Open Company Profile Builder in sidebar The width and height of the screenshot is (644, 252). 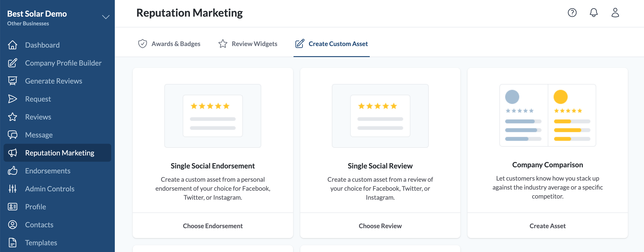coord(63,63)
